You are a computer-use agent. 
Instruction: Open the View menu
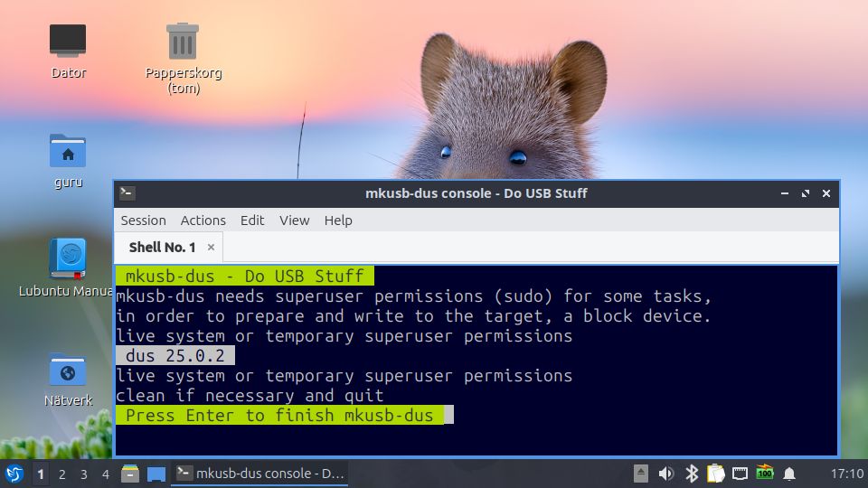coord(294,221)
